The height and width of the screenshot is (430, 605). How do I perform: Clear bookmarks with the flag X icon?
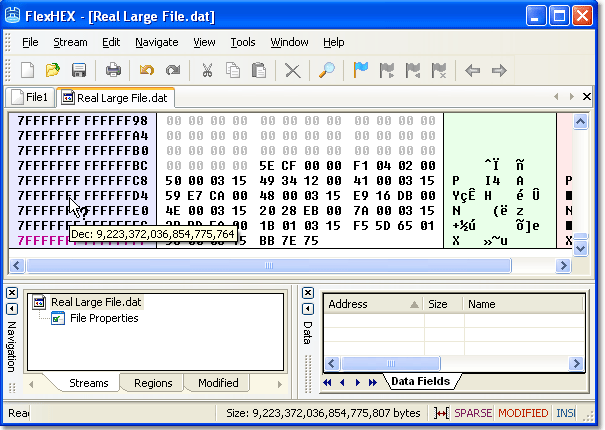(439, 70)
